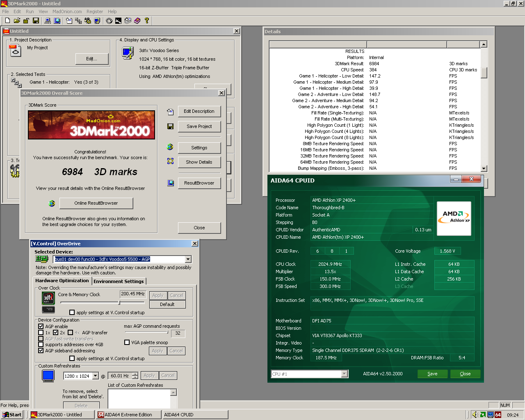The width and height of the screenshot is (525, 420).
Task: Open the CPU #1 dropdown in AIDA64 CPUID
Action: coord(345,374)
